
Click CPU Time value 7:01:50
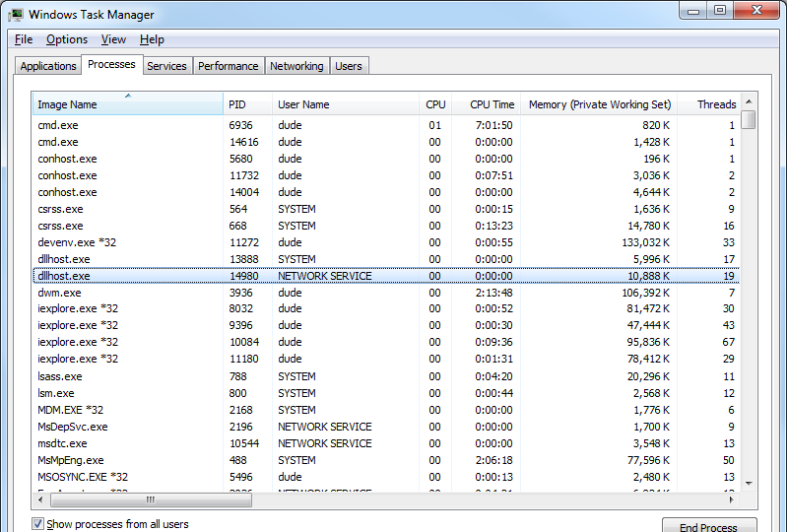[x=494, y=125]
